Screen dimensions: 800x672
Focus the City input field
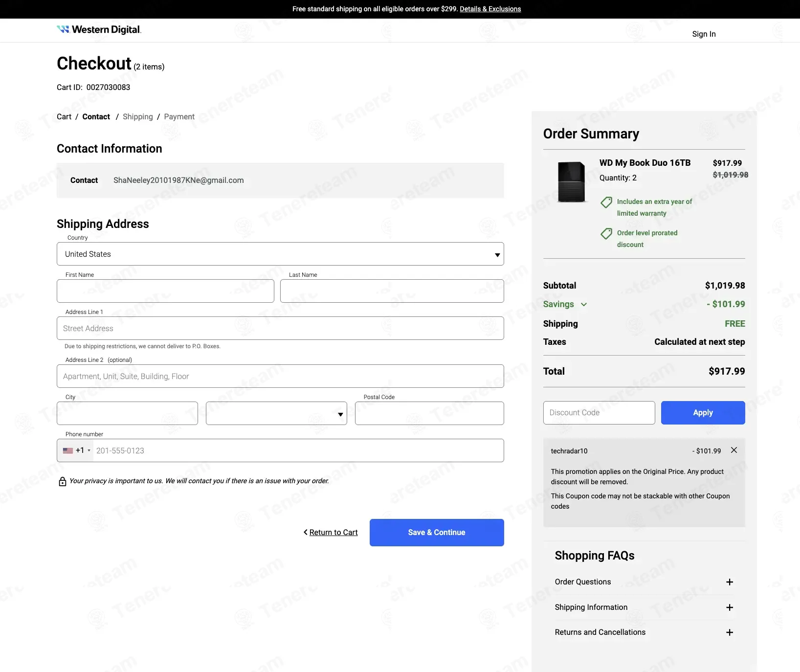point(127,413)
